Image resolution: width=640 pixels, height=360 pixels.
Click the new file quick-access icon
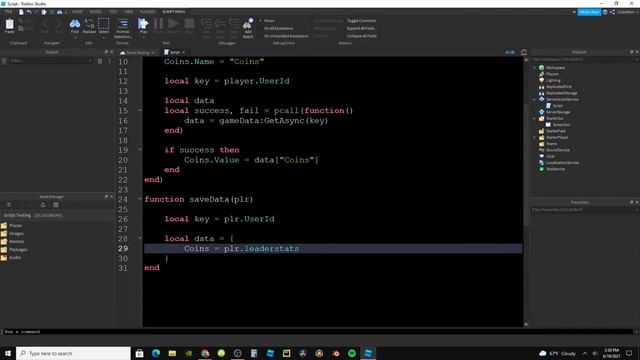point(21,12)
